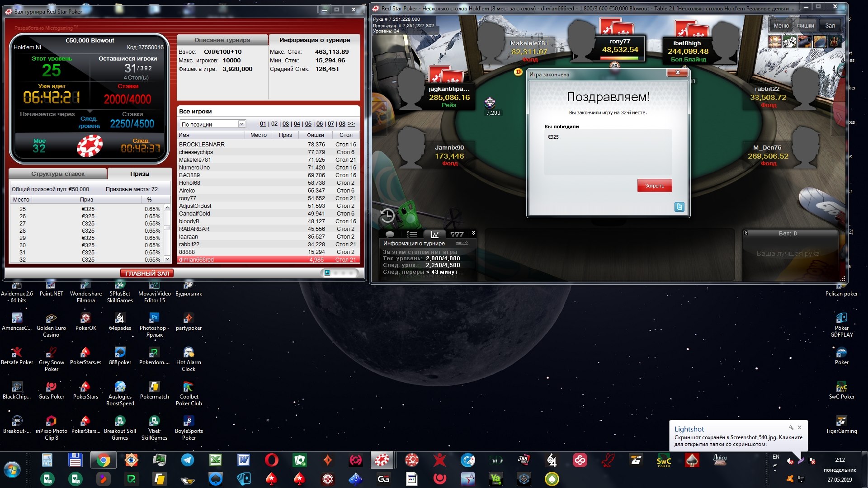Open hand history clock icon on table

[387, 216]
